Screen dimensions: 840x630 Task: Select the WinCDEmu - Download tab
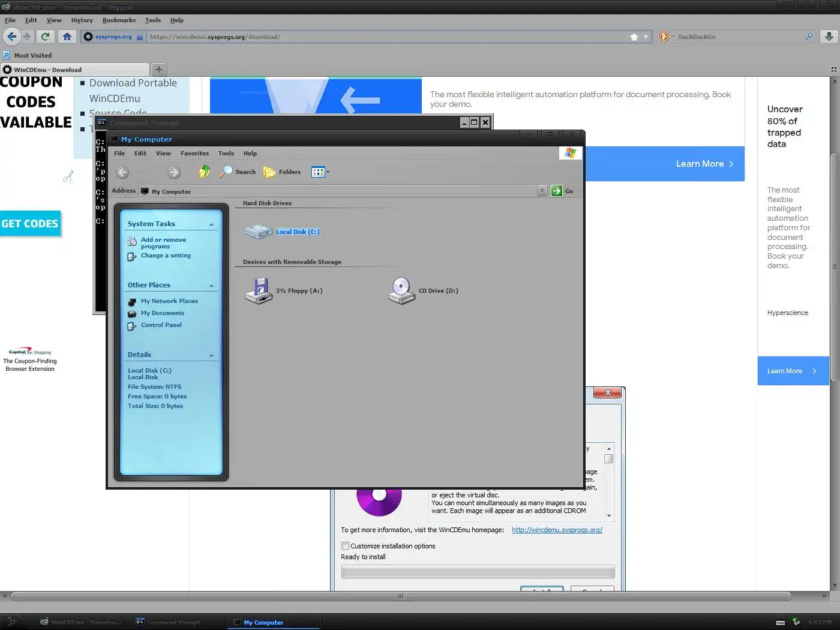[74, 70]
